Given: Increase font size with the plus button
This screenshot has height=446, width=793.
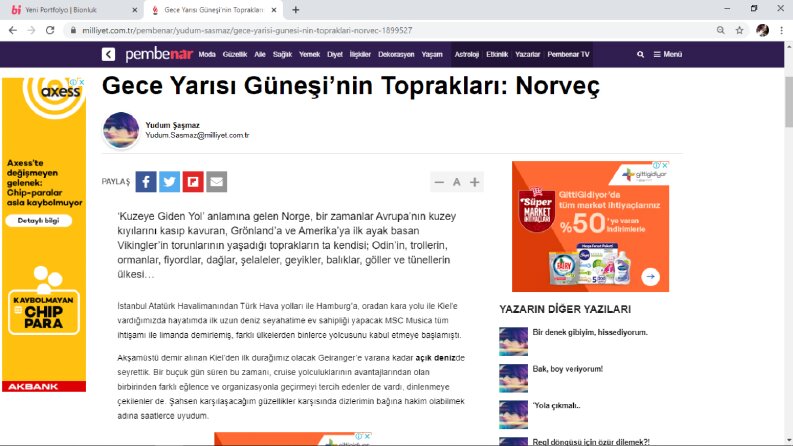Looking at the screenshot, I should tap(474, 182).
